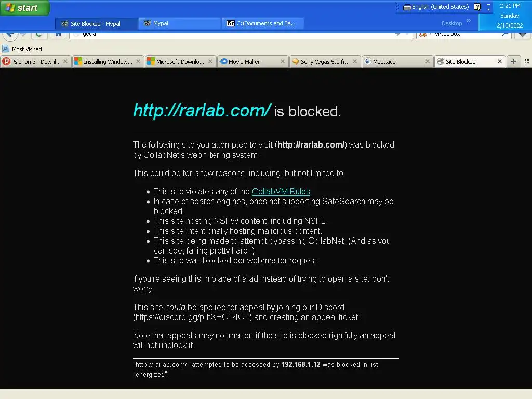Select the Site Blocked tab
532x399 pixels.
coord(470,62)
